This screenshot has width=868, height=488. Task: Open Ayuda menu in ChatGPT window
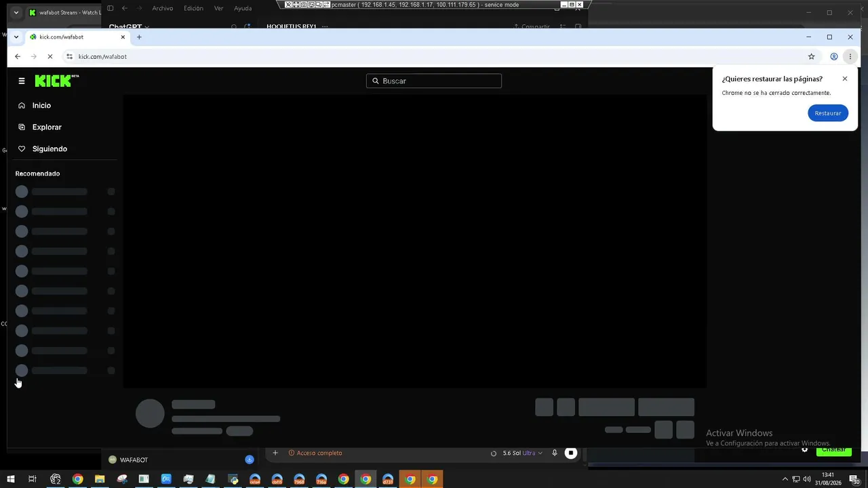click(x=243, y=8)
